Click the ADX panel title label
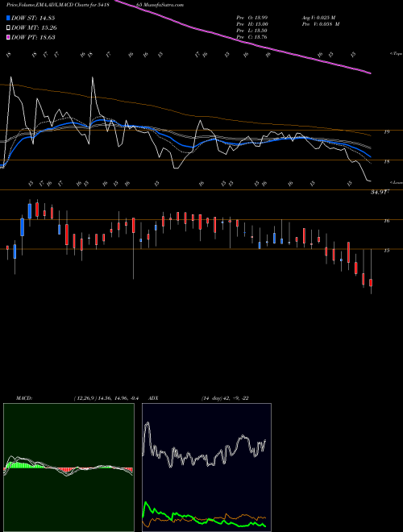The width and height of the screenshot is (403, 532). point(154,398)
